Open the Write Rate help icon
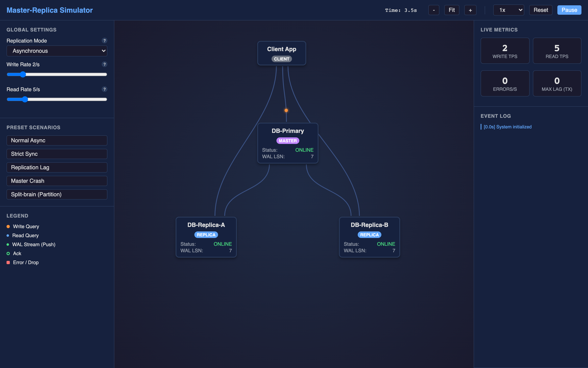Viewport: 588px width, 368px height. click(x=105, y=64)
